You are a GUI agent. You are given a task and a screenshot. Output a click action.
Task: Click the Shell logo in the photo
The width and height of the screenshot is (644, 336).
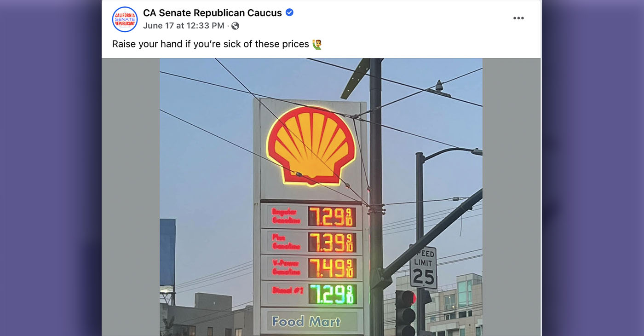pos(310,145)
